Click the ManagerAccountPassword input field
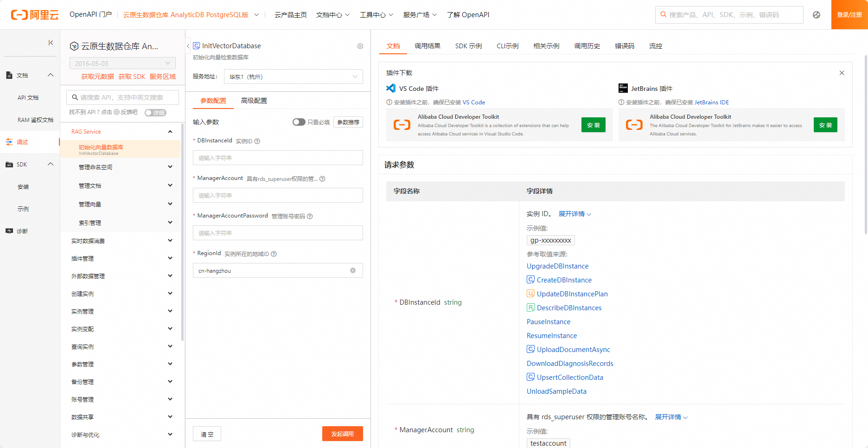The width and height of the screenshot is (868, 448). pos(278,233)
